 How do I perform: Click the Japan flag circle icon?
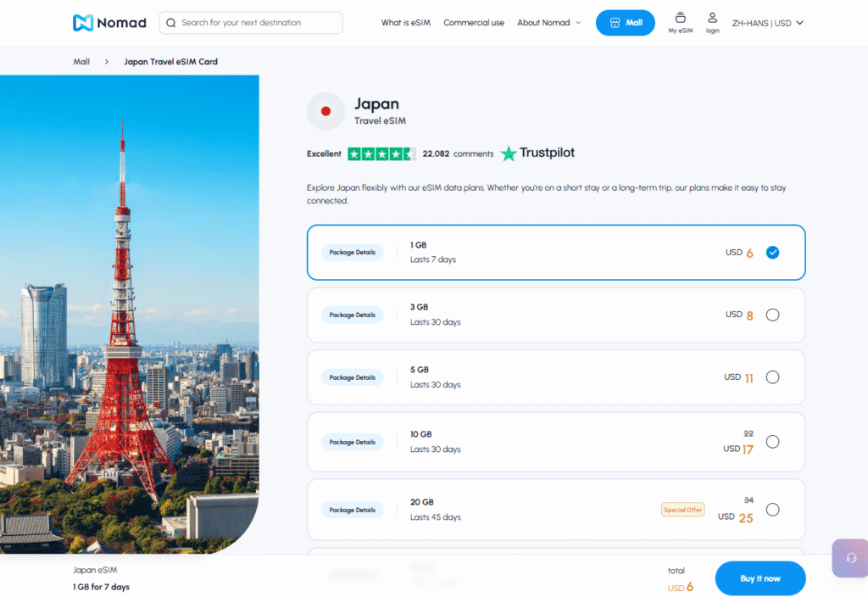pos(325,111)
